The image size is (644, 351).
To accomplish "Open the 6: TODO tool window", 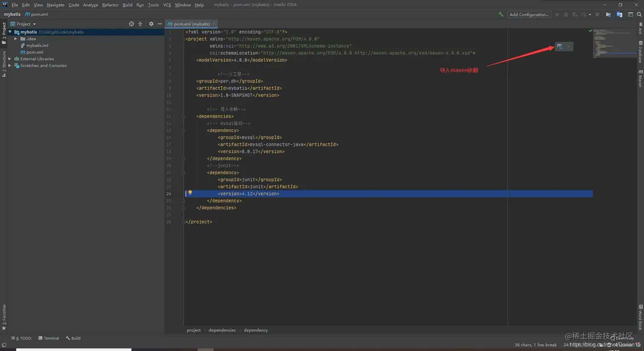I will pos(21,338).
